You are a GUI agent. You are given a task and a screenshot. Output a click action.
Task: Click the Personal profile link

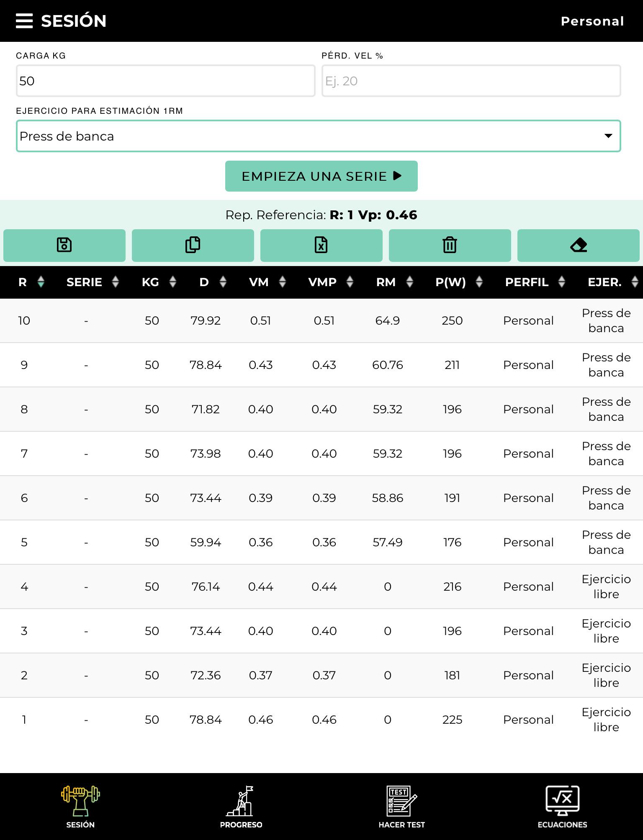pos(592,21)
